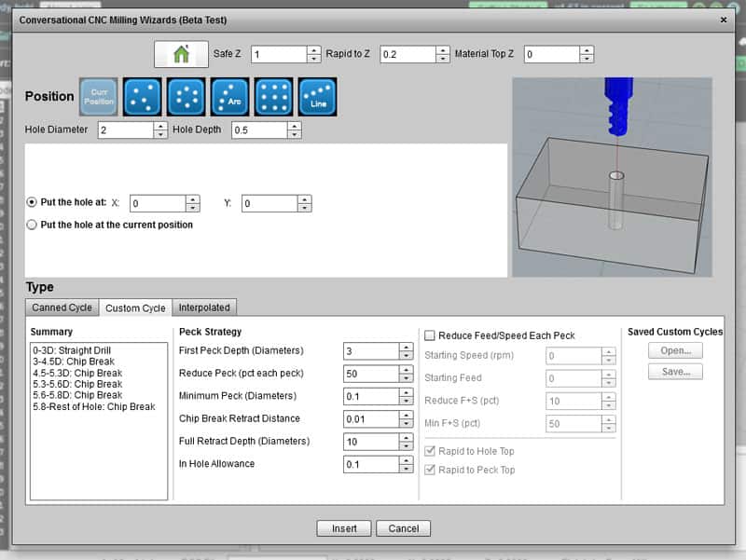Image resolution: width=746 pixels, height=560 pixels.
Task: Open the Interpolated tab
Action: [205, 307]
